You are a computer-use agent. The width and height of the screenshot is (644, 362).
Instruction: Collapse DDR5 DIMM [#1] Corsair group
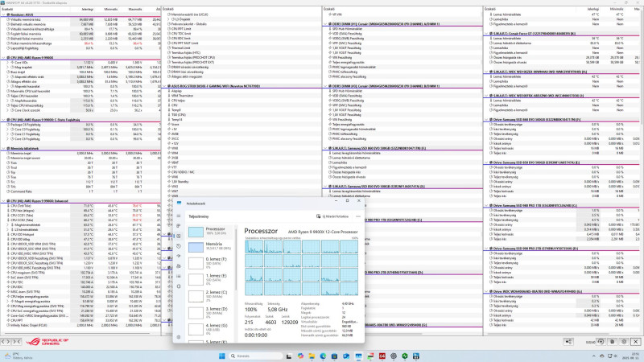point(325,24)
